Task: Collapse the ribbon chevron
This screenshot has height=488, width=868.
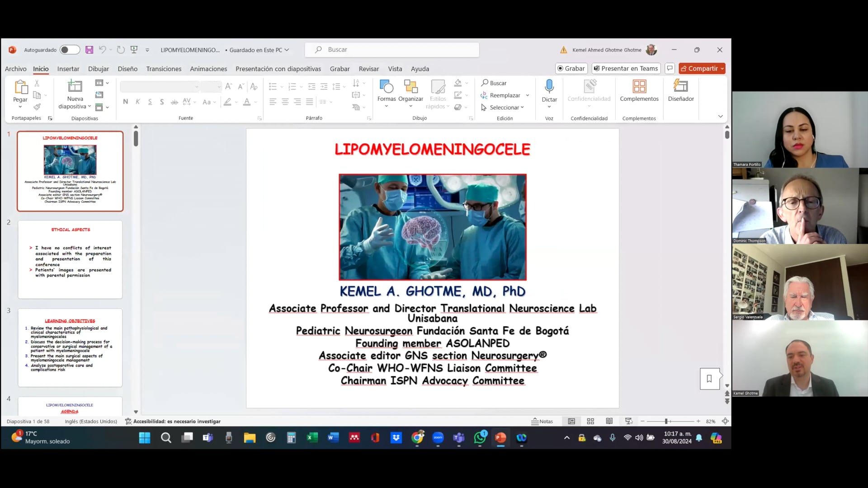Action: point(720,117)
